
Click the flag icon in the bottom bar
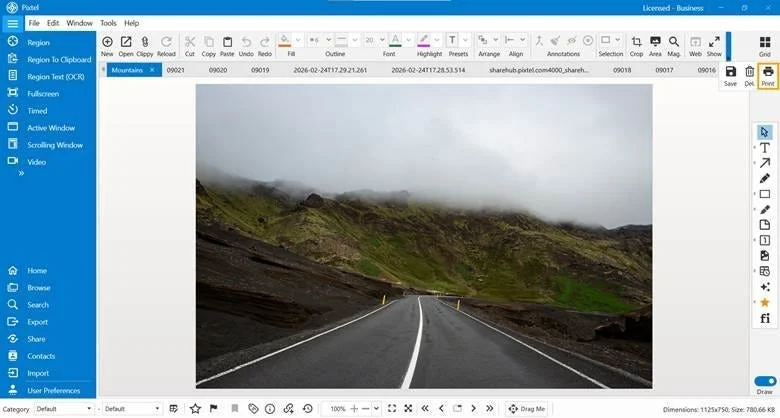[213, 409]
